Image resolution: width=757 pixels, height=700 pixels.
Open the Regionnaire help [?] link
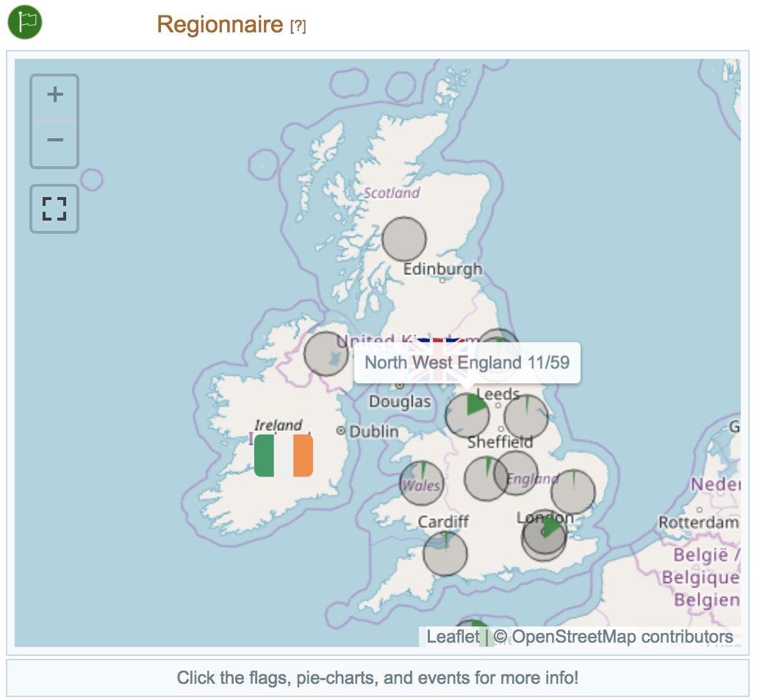pyautogui.click(x=298, y=26)
